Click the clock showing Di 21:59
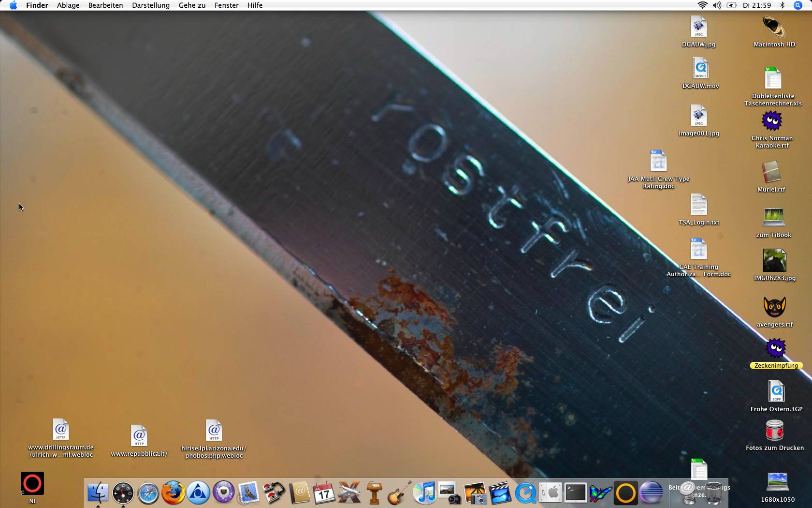Screen dimensions: 812x508 [757, 5]
